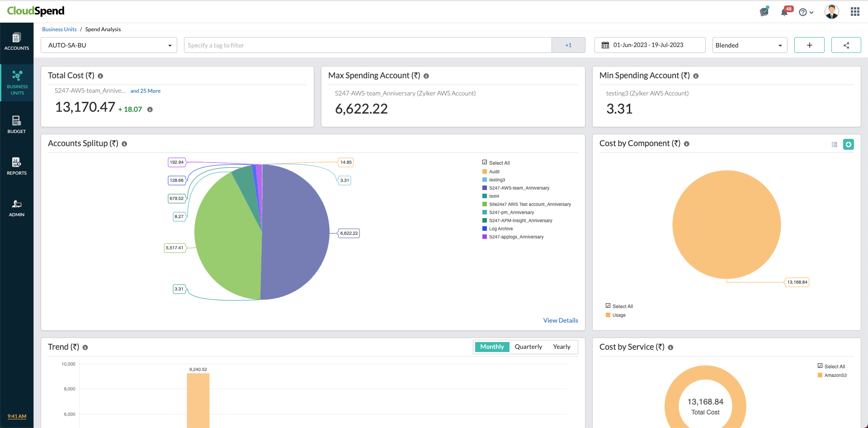This screenshot has width=868, height=428.
Task: Open the AUTO-SA-BU business unit dropdown
Action: [108, 45]
